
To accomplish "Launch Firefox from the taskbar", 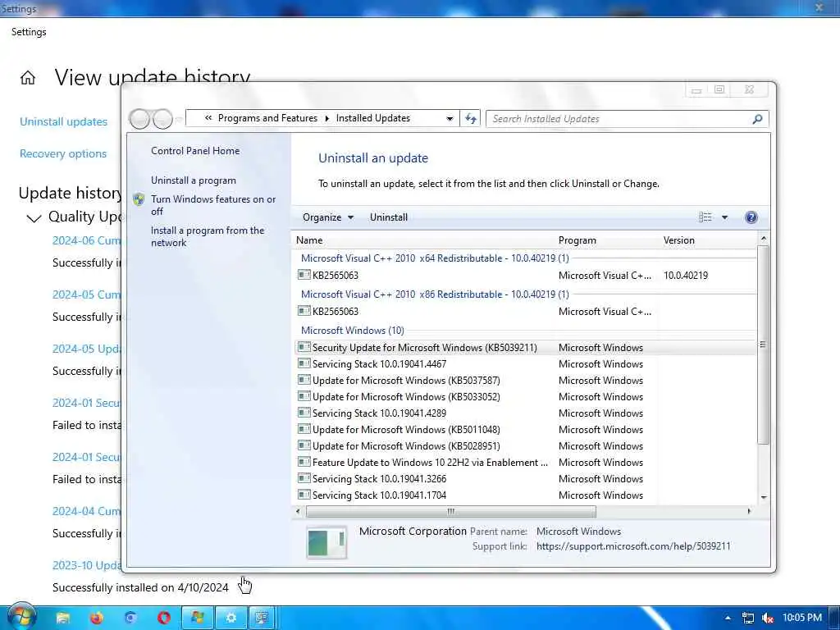I will pyautogui.click(x=97, y=618).
